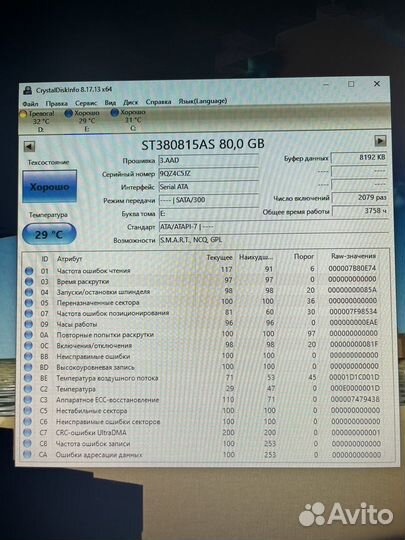
Task: Click the transfer mode field SATA/300
Action: point(208,200)
